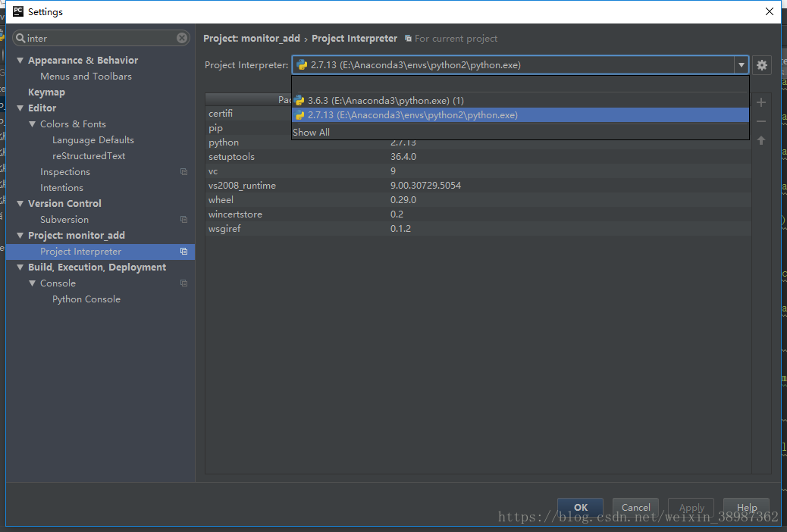Click the Apply button
Screen dimensions: 787x532
691,508
